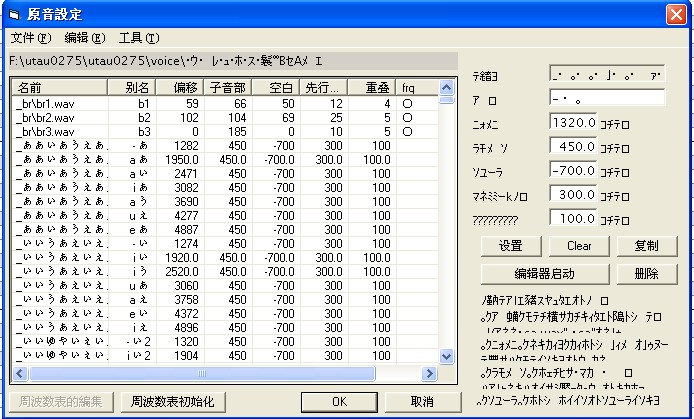Click the 复制 button

click(647, 246)
